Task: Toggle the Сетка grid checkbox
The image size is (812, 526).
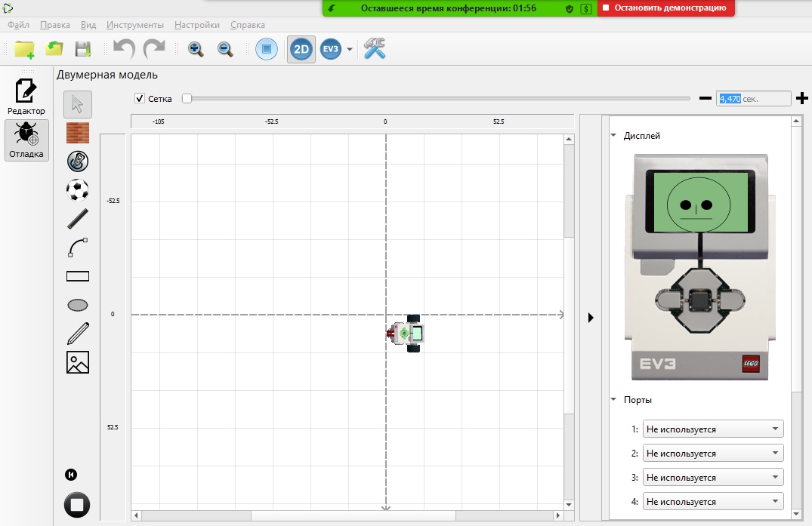Action: coord(140,98)
